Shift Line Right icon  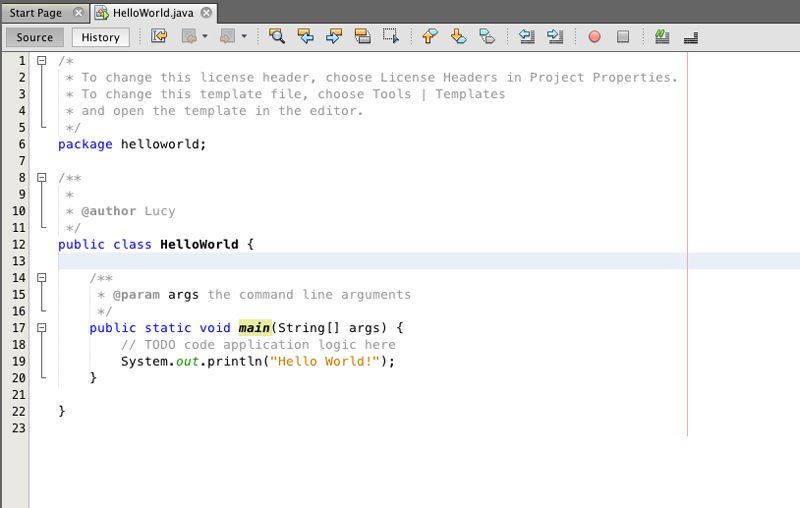click(x=555, y=36)
